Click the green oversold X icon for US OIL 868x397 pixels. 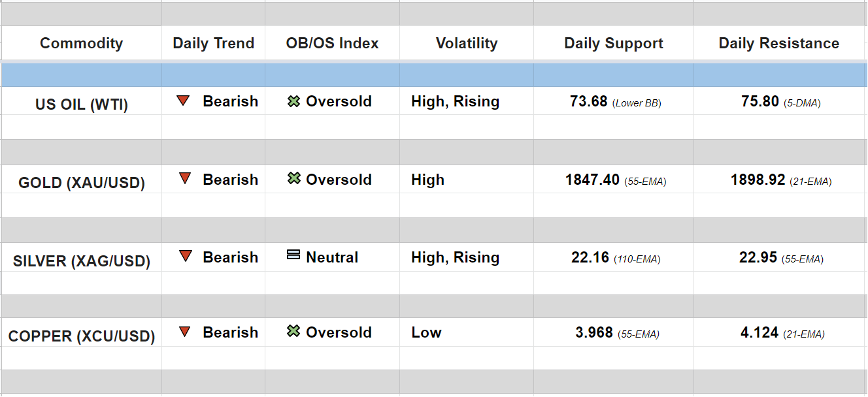point(294,101)
